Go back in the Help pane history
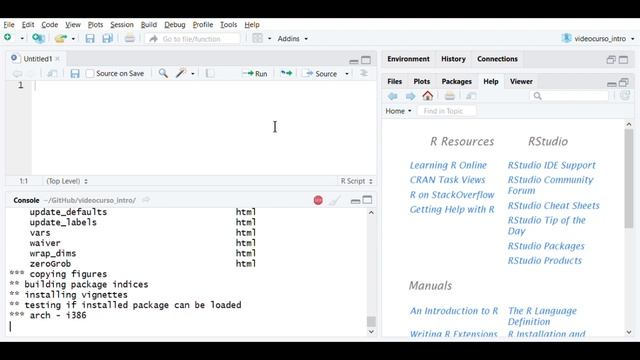Image resolution: width=640 pixels, height=360 pixels. tap(393, 96)
